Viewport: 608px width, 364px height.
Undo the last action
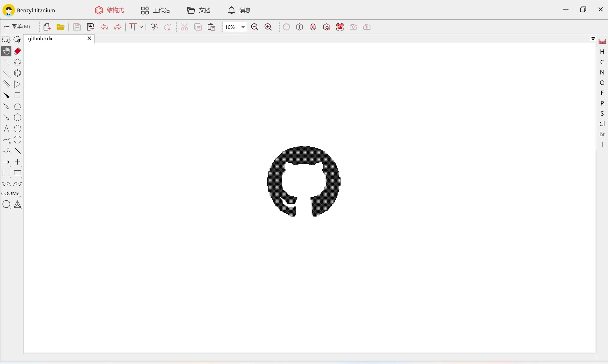pos(104,27)
